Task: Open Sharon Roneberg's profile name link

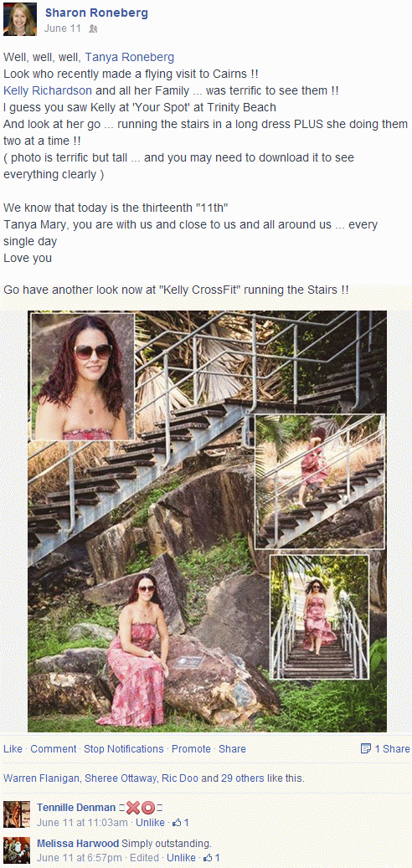Action: (x=96, y=13)
